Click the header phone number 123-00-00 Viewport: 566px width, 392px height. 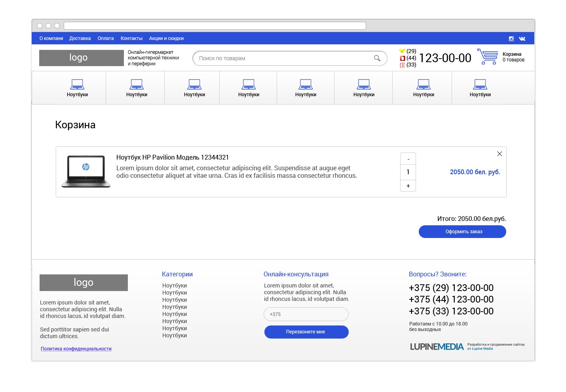445,58
